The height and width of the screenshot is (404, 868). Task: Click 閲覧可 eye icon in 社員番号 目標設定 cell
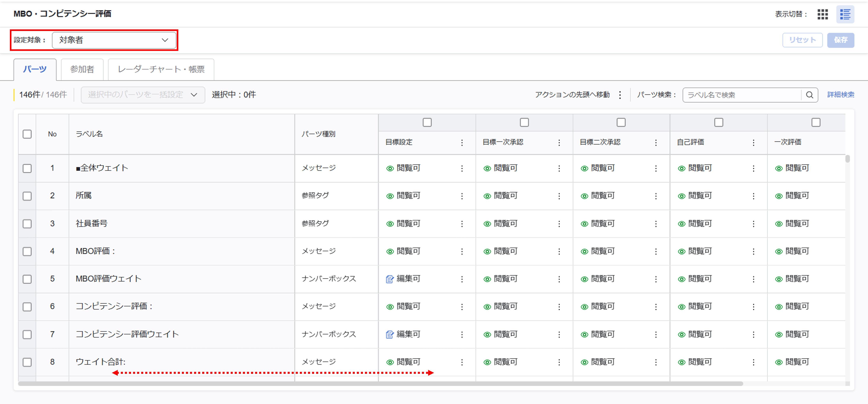click(390, 224)
